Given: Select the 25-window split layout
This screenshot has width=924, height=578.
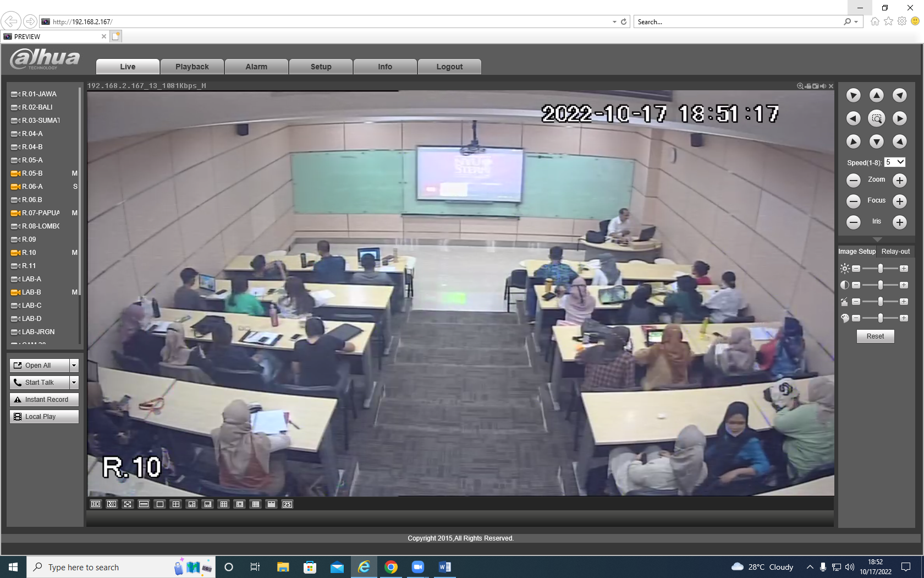Looking at the screenshot, I should (x=287, y=504).
